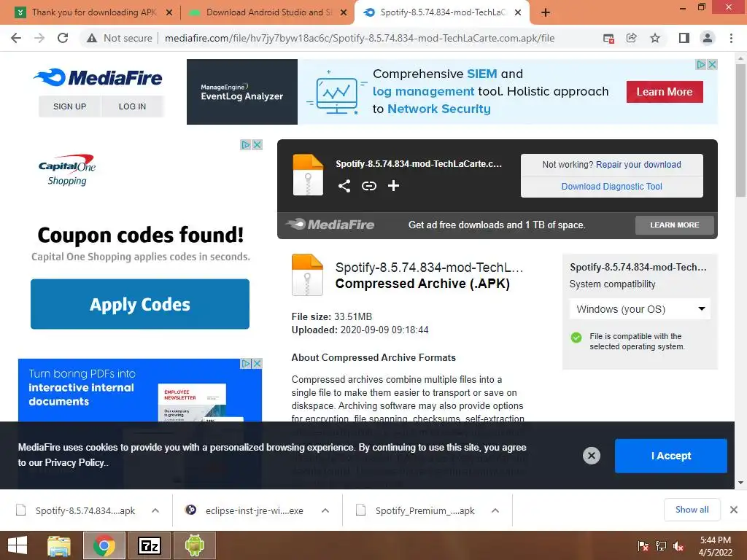Click the page vertical scrollbar thumb
This screenshot has height=560, width=747.
click(x=740, y=130)
